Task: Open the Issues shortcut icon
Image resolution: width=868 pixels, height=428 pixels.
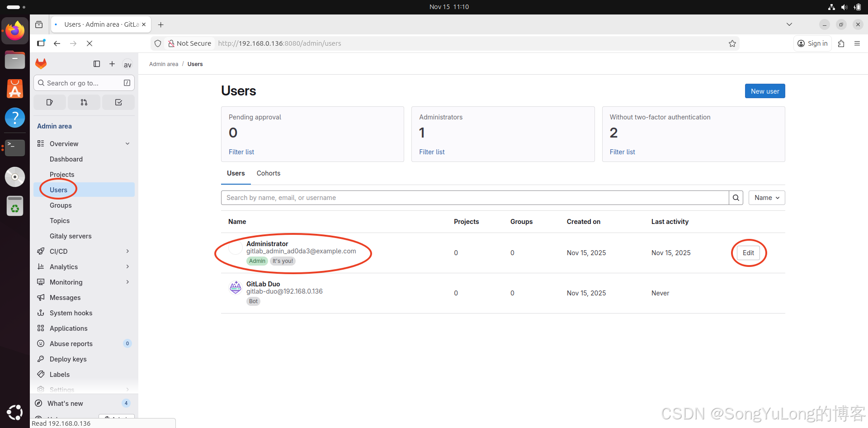Action: (x=50, y=102)
